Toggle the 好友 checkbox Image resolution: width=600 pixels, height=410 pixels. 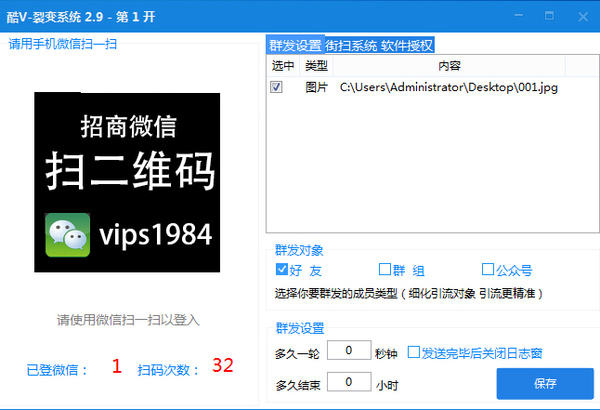point(282,270)
